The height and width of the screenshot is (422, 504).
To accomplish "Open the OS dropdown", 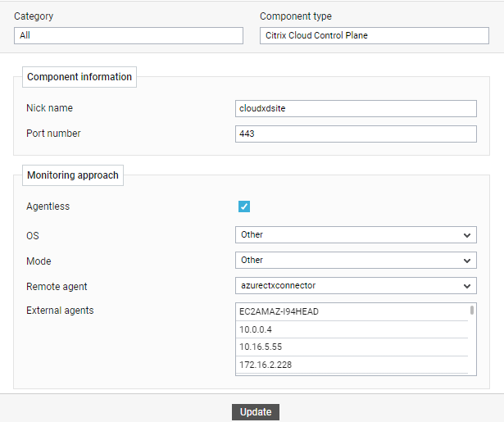I will click(x=356, y=234).
